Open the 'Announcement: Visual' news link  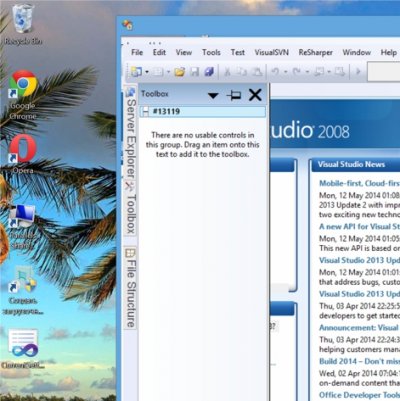pyautogui.click(x=359, y=328)
